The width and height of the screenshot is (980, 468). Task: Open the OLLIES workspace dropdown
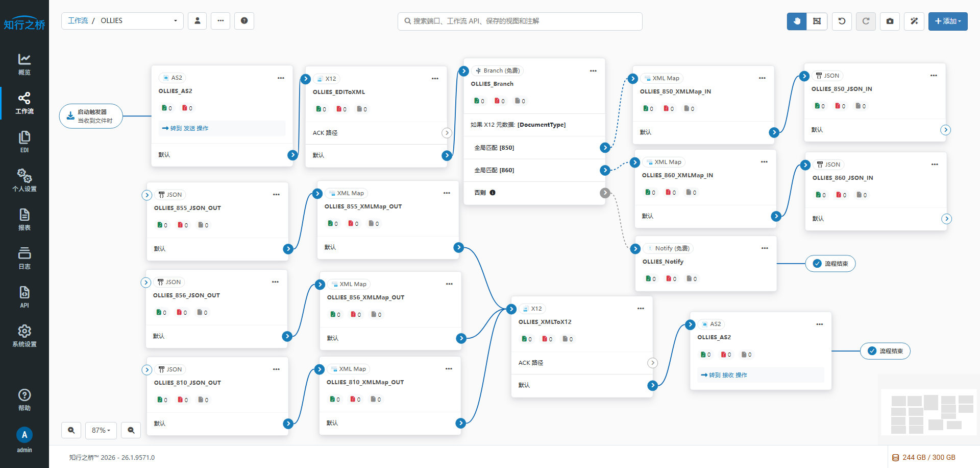pyautogui.click(x=175, y=21)
